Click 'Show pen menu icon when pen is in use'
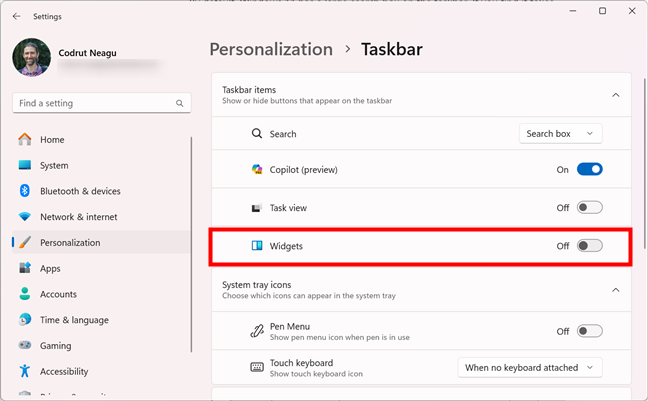 [x=340, y=337]
